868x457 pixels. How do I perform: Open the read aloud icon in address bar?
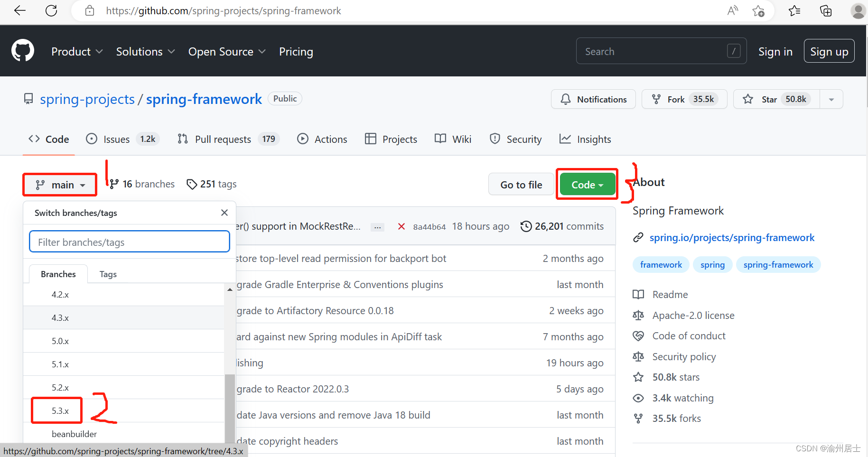(x=733, y=10)
